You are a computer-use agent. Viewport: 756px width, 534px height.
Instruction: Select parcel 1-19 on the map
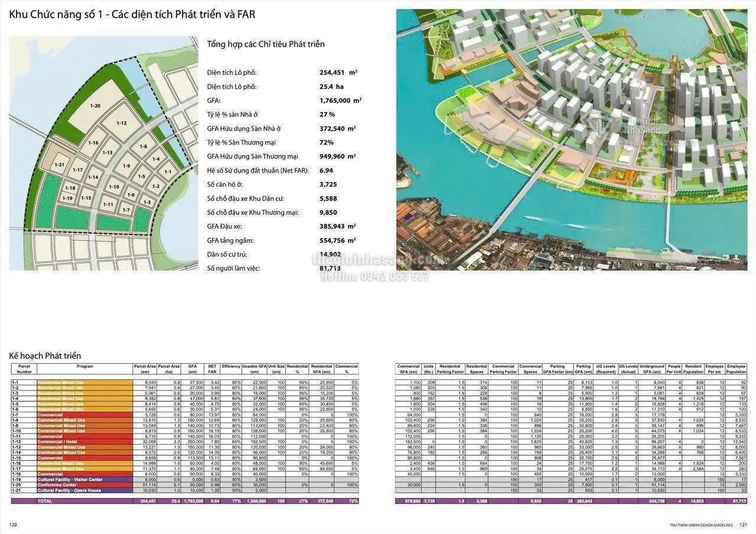click(x=67, y=198)
